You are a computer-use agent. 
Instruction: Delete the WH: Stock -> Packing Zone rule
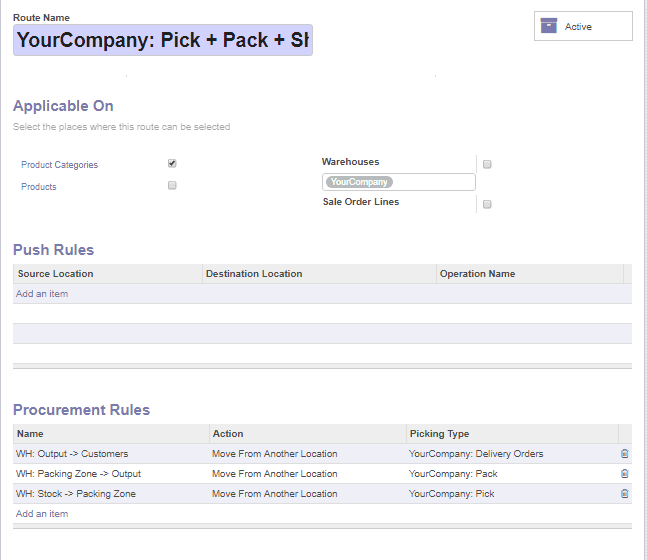point(625,494)
